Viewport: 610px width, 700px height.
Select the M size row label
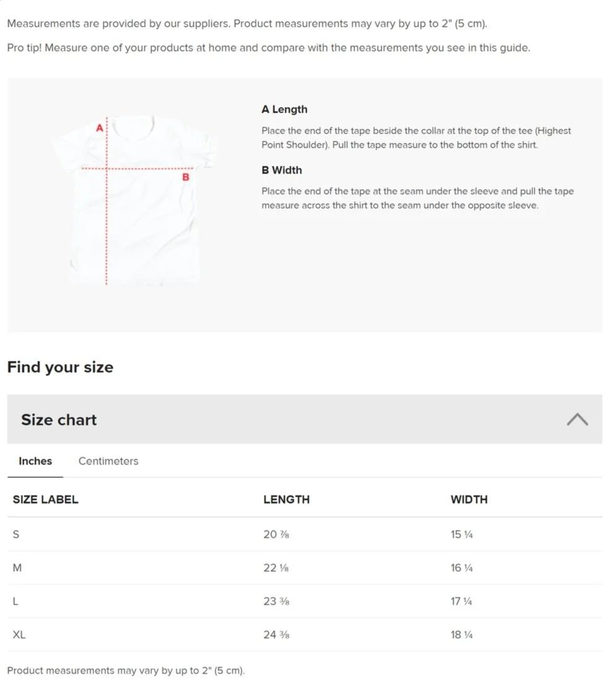click(x=17, y=568)
